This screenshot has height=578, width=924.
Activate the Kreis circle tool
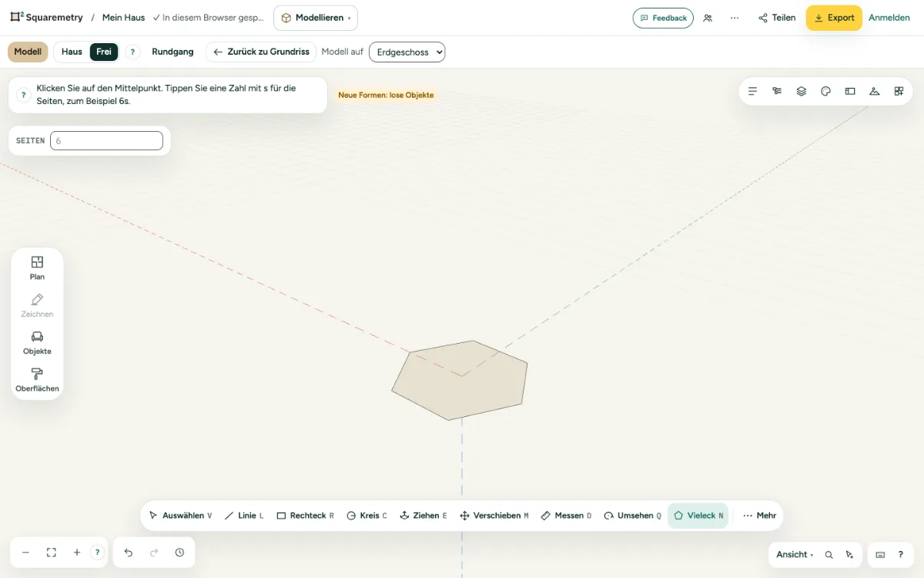pyautogui.click(x=367, y=516)
